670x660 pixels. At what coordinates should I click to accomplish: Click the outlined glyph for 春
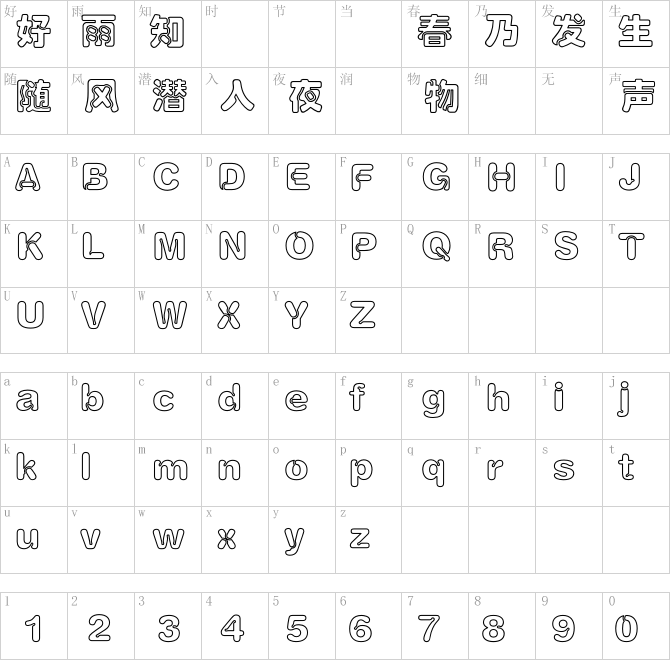(435, 31)
